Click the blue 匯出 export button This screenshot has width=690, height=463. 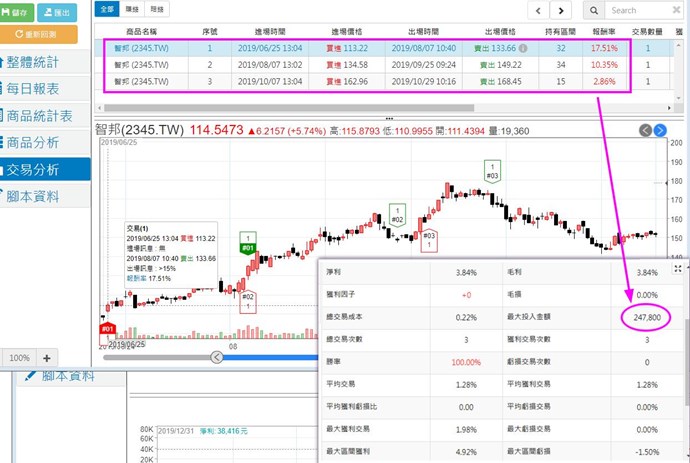pos(57,12)
